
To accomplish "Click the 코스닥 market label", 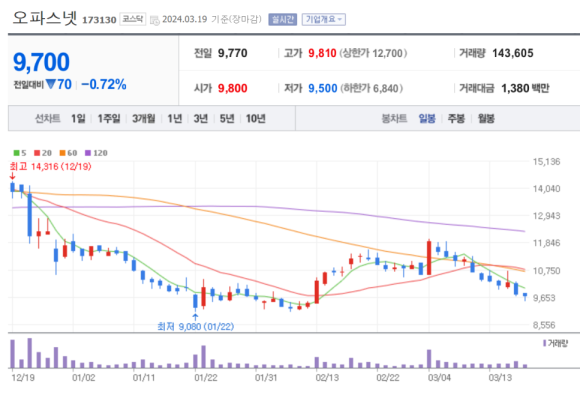I will pos(132,19).
